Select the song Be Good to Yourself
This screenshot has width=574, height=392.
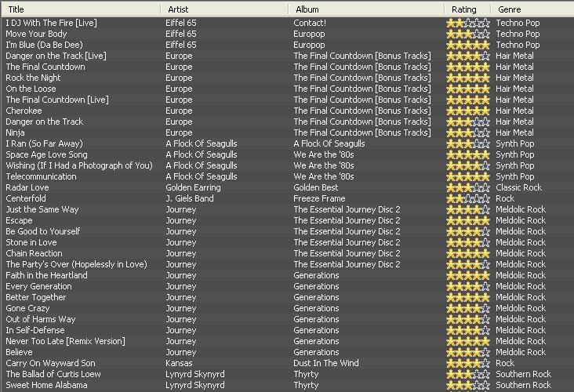pos(43,232)
